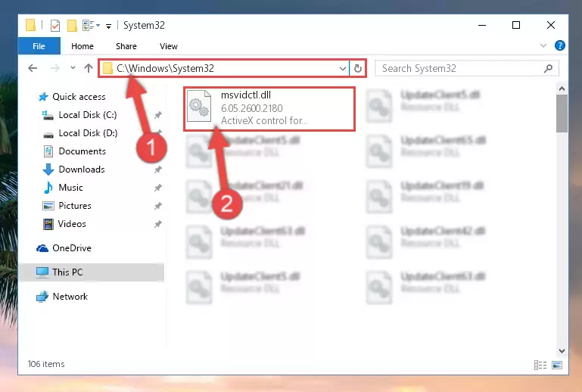Screen dimensions: 582x392
Task: Go forward with the Forward arrow
Action: [x=55, y=68]
